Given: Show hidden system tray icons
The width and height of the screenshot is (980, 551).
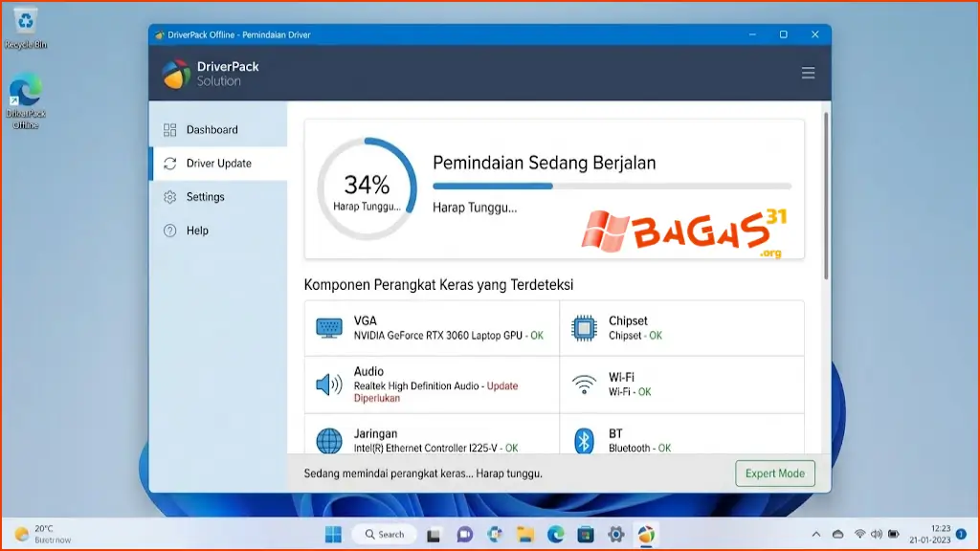Looking at the screenshot, I should coord(816,534).
